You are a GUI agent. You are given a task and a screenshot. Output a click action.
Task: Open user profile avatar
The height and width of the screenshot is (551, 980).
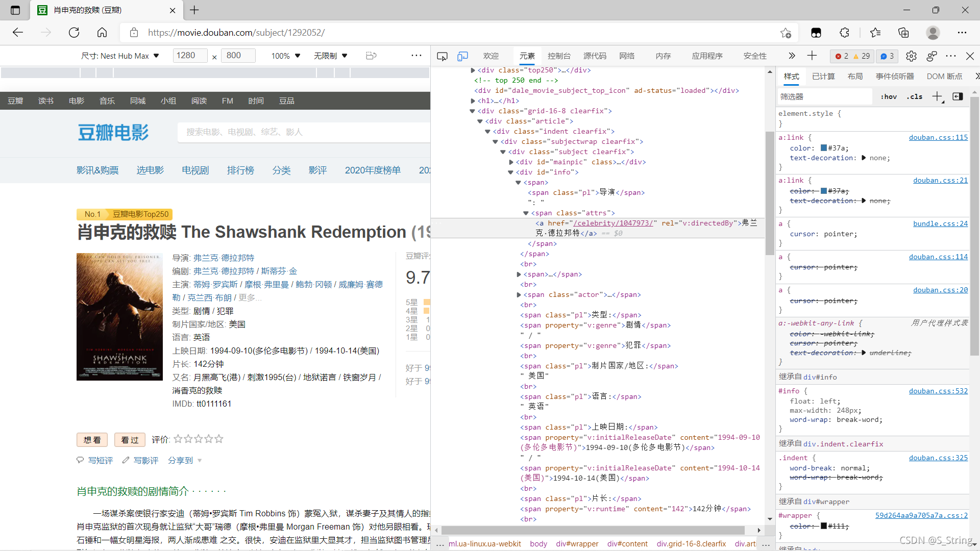click(x=933, y=33)
